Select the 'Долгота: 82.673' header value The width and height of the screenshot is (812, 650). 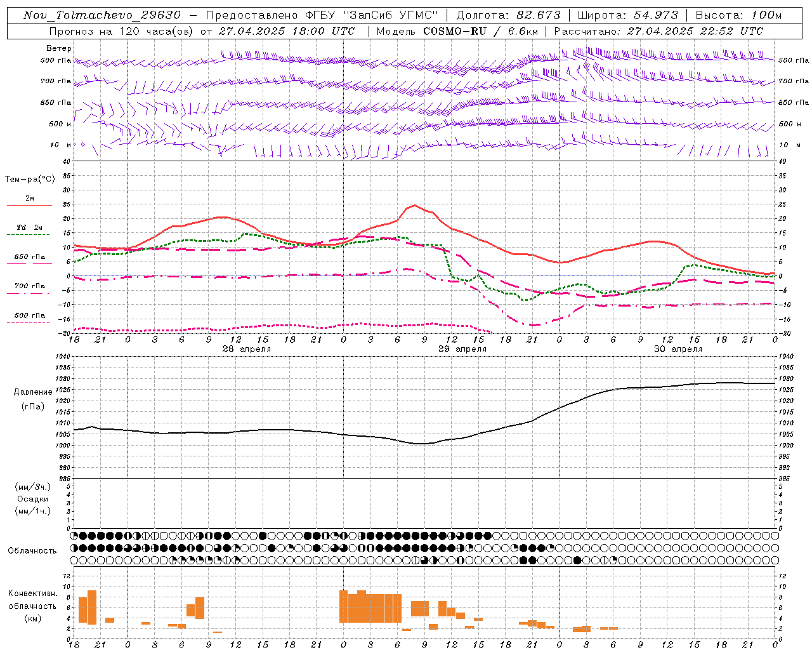coord(508,15)
